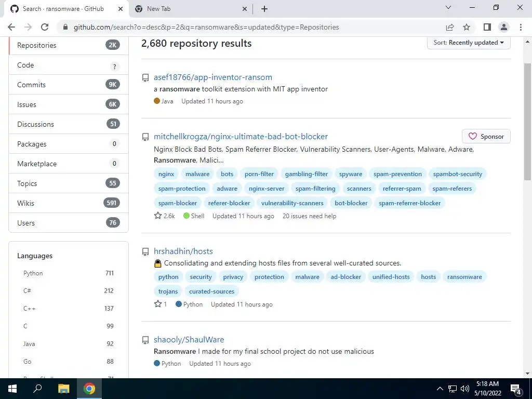The height and width of the screenshot is (399, 532).
Task: Click the unified-hosts topic tag
Action: pos(391,277)
